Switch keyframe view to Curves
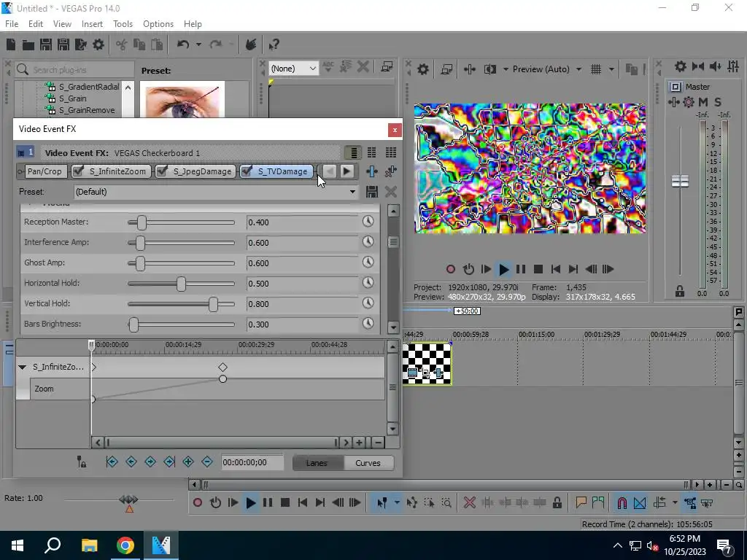The width and height of the screenshot is (747, 560). 368,463
